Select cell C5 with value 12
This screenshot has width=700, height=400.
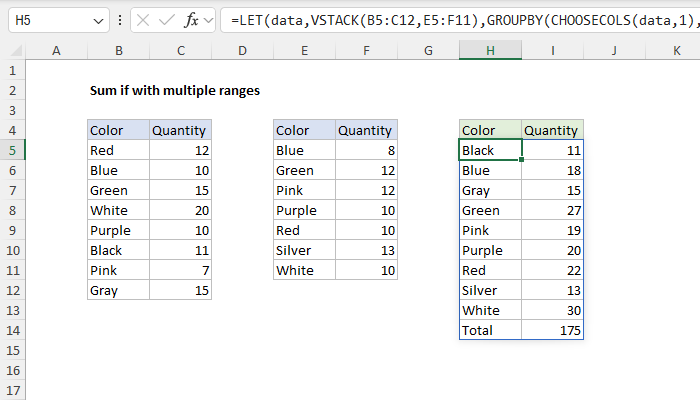pyautogui.click(x=180, y=150)
